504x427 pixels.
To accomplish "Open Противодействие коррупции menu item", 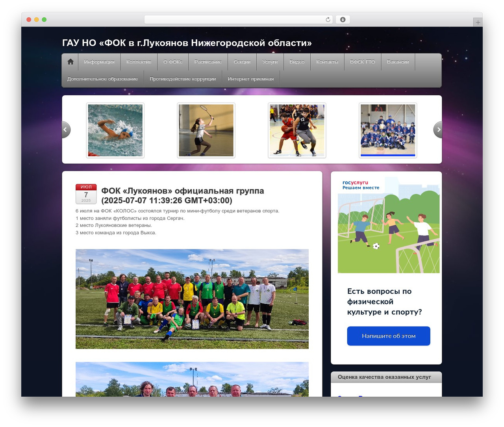I will pyautogui.click(x=183, y=79).
